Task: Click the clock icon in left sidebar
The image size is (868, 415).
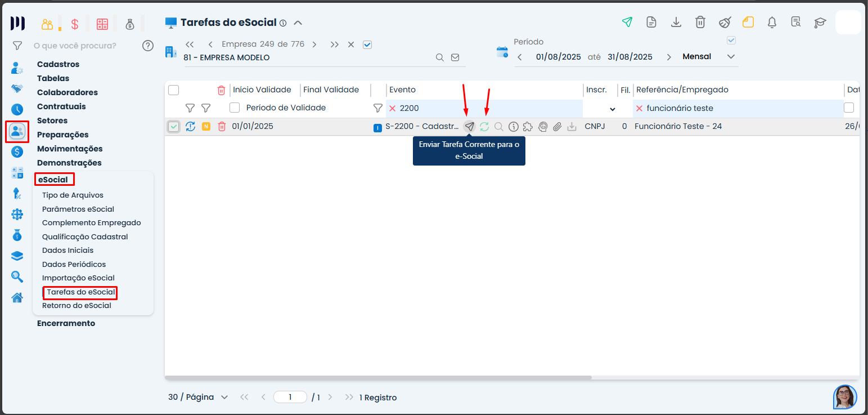Action: coord(17,110)
